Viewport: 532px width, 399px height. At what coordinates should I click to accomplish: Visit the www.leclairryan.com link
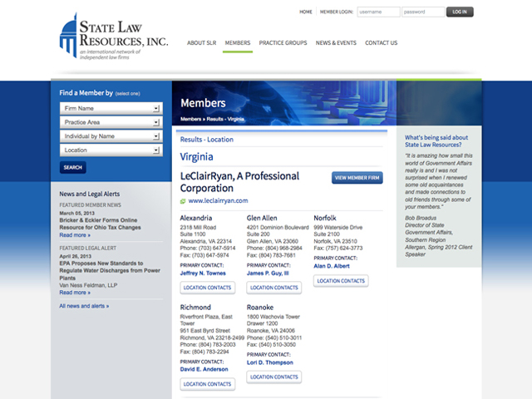(x=218, y=201)
